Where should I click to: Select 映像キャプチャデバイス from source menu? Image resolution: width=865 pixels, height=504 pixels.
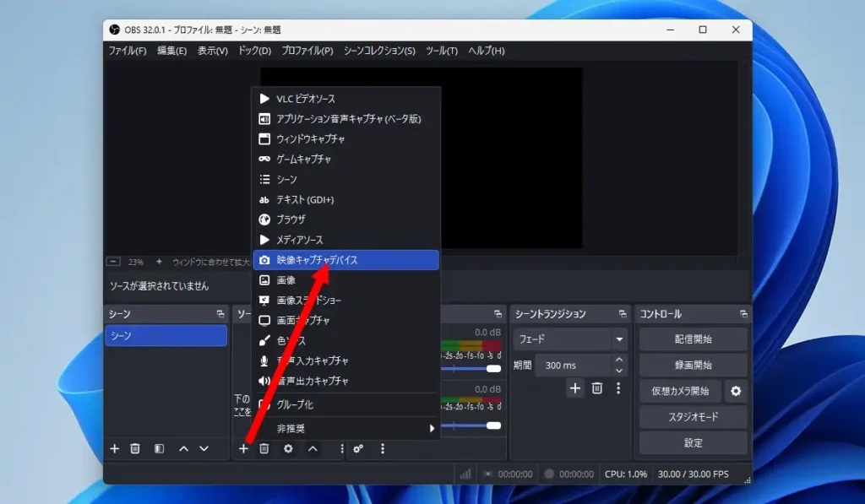click(346, 260)
